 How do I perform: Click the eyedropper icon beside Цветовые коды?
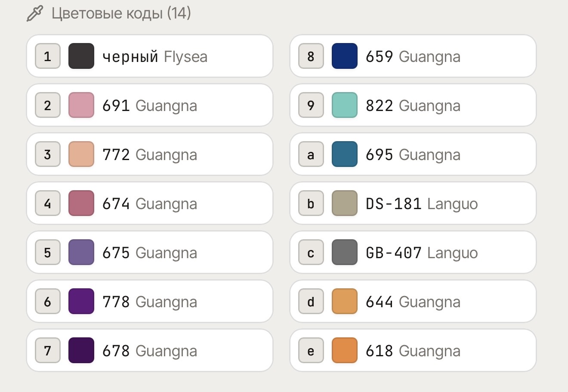click(35, 13)
